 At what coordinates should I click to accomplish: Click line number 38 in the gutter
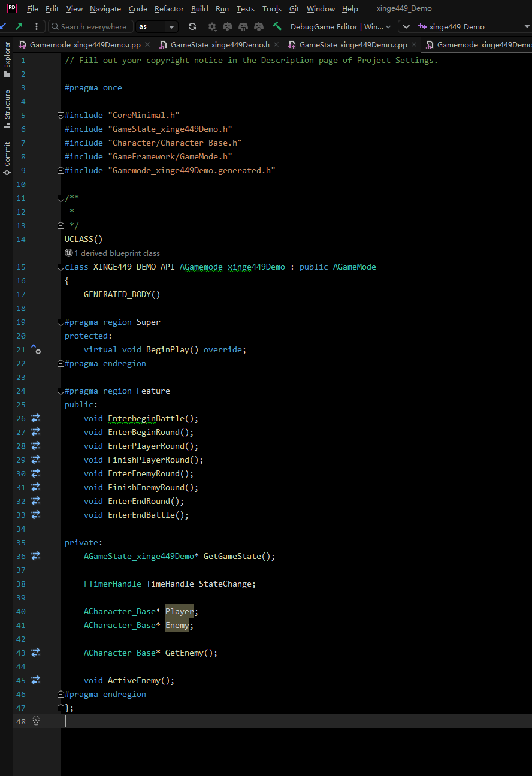(21, 584)
